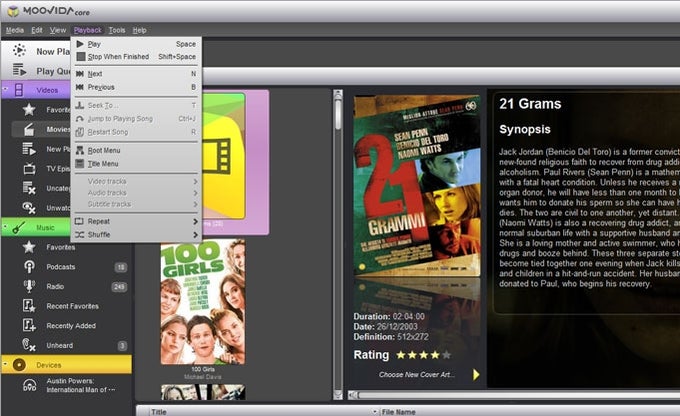Collapse the Music section header
680x416 pixels.
[5, 226]
